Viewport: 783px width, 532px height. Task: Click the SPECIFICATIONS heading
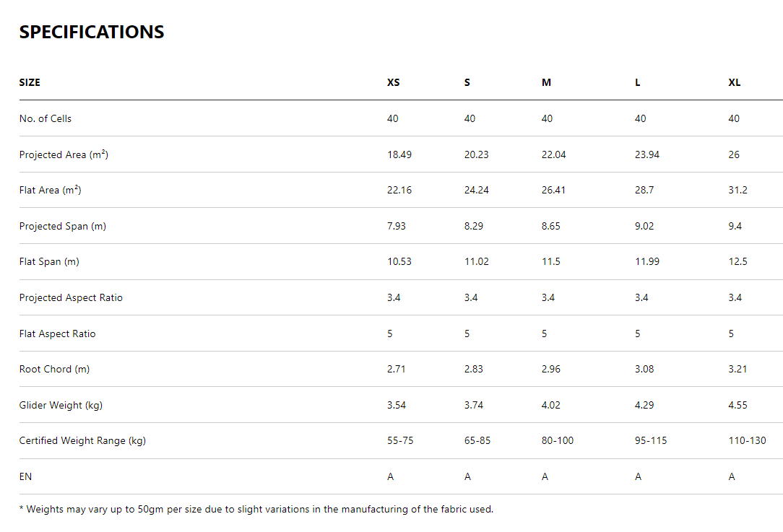[92, 32]
